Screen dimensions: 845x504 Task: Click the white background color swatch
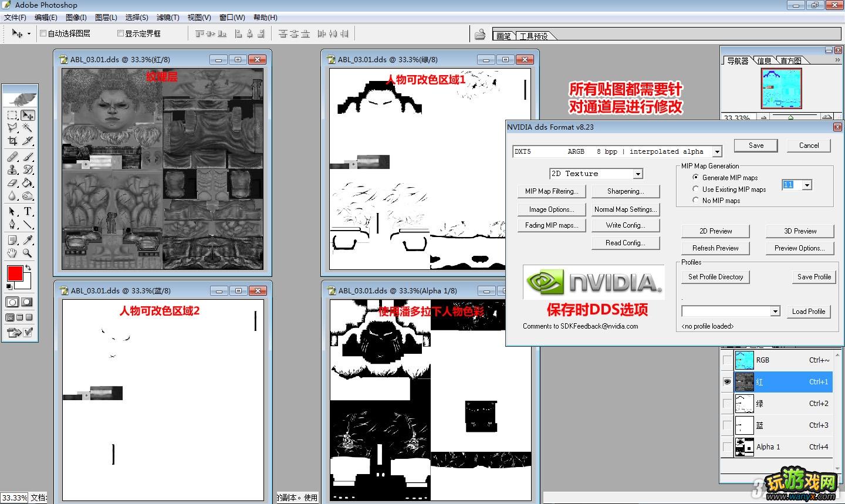pyautogui.click(x=26, y=285)
